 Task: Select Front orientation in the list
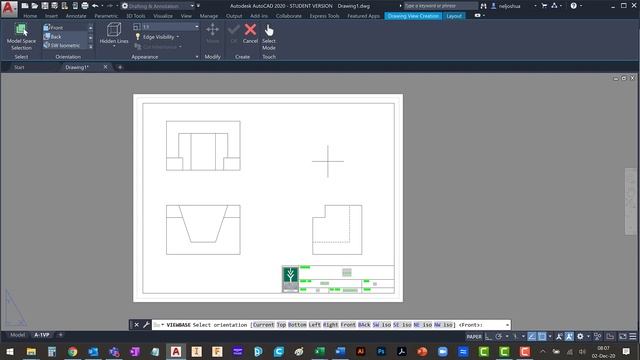[x=66, y=27]
